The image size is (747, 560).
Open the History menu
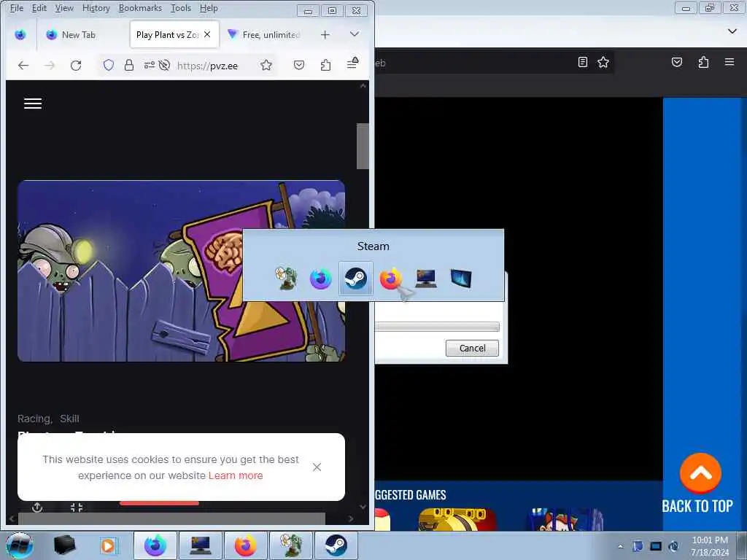[x=96, y=8]
